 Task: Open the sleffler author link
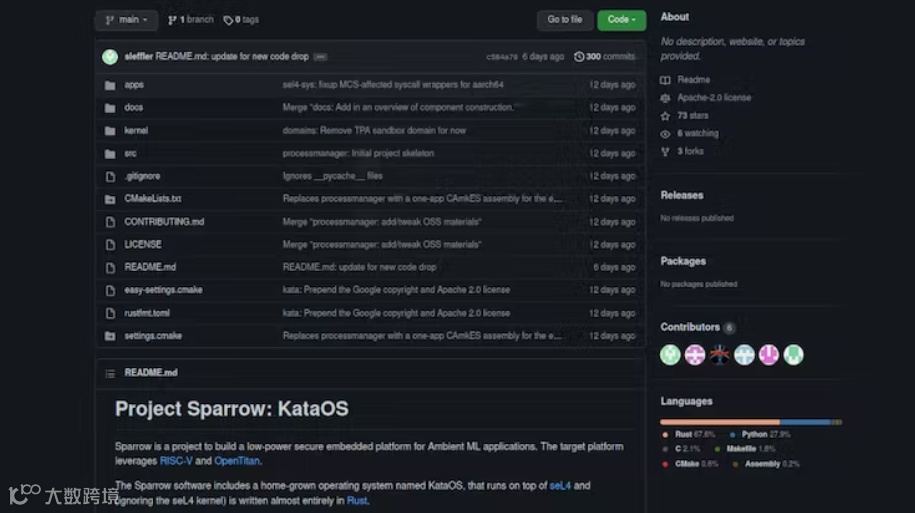(x=138, y=57)
